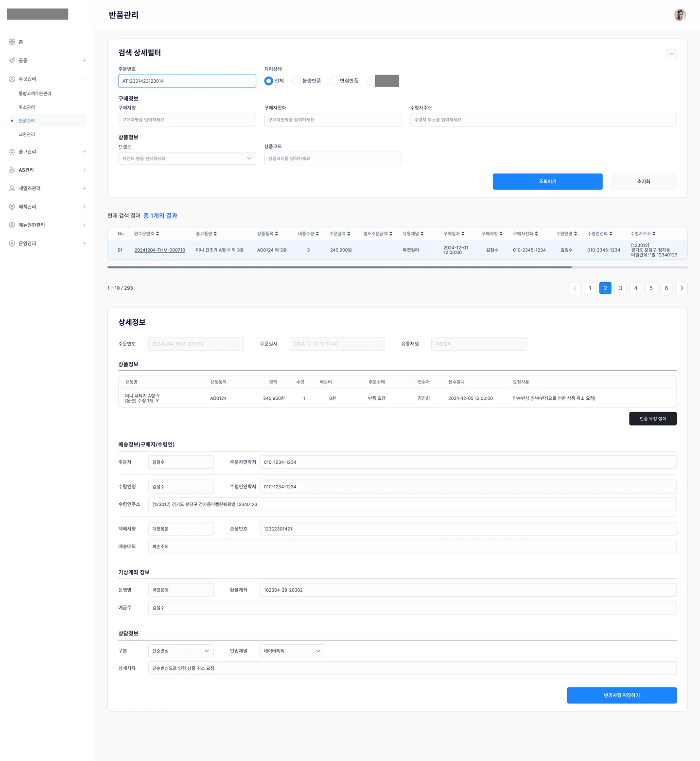Sort table by 유통채널 column
Screen dimensions: 700x761
click(x=422, y=234)
